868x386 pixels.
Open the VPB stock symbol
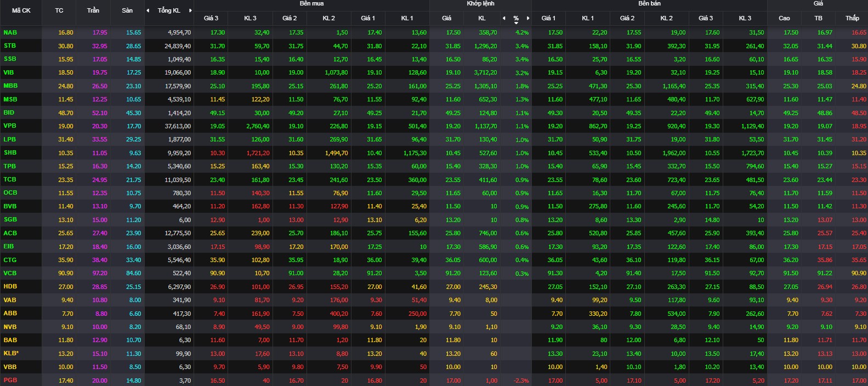[10, 126]
